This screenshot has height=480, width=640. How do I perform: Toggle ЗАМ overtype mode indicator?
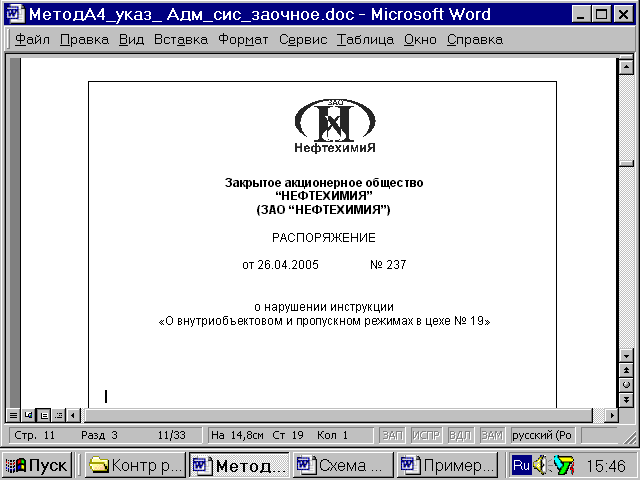pos(492,436)
